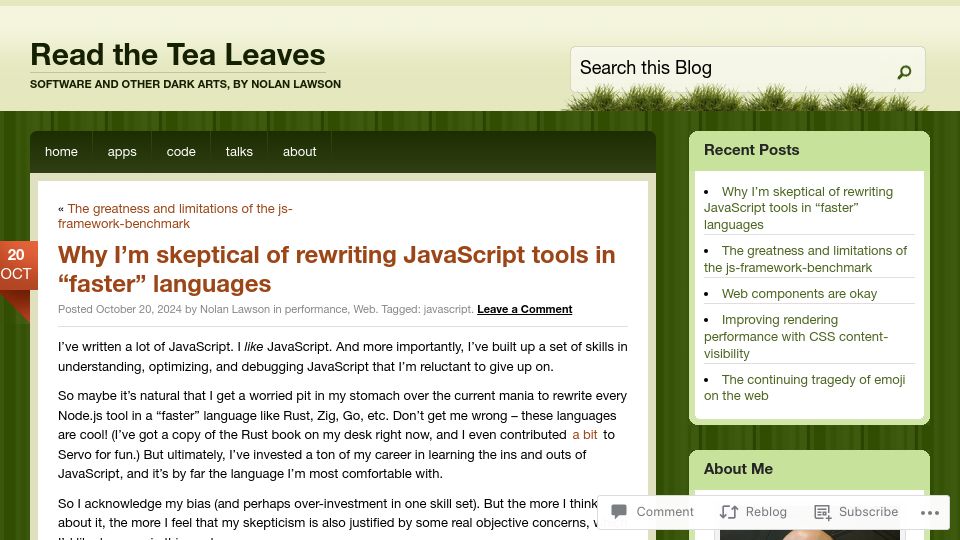Image resolution: width=960 pixels, height=540 pixels.
Task: Click the Reblog arrows icon
Action: tap(729, 512)
